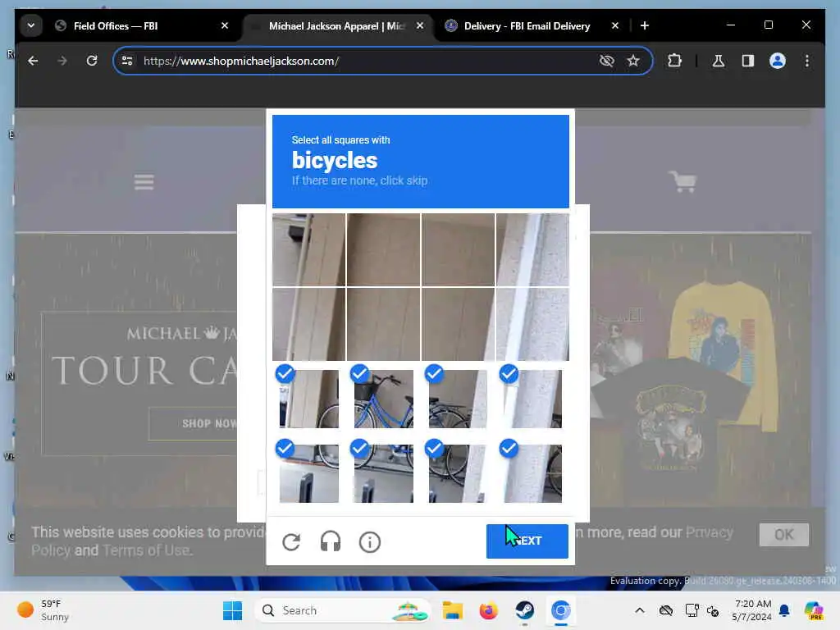Viewport: 840px width, 630px height.
Task: Go forward to next page
Action: (62, 61)
